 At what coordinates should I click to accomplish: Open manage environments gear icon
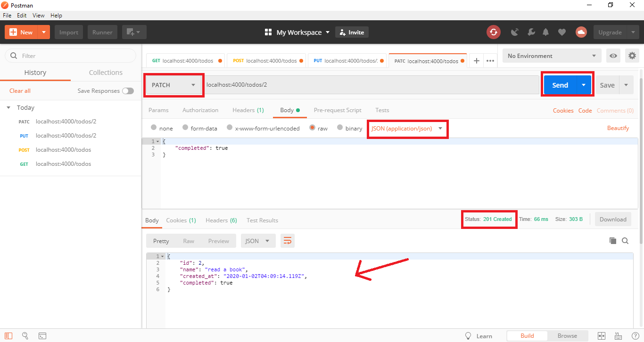[632, 56]
